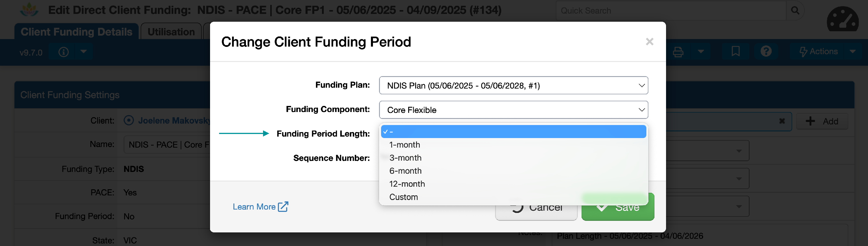Click the quick search magnifier icon
This screenshot has width=868, height=246.
[795, 11]
